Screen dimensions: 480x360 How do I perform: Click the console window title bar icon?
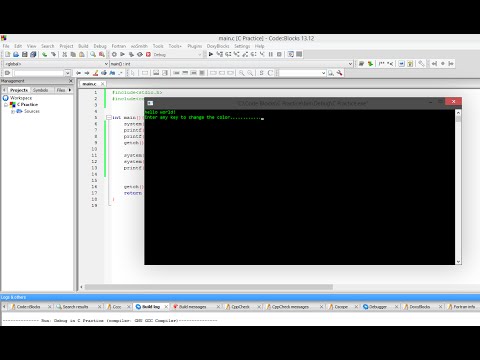pyautogui.click(x=150, y=103)
